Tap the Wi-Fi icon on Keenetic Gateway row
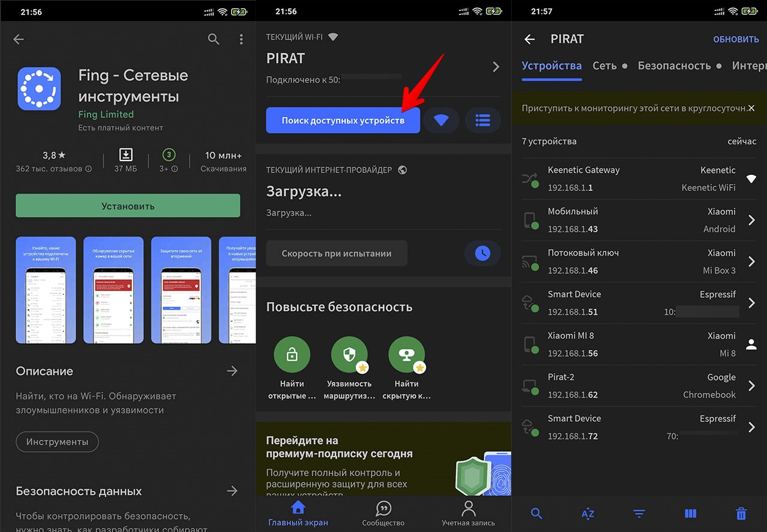Image resolution: width=767 pixels, height=532 pixels. [751, 179]
